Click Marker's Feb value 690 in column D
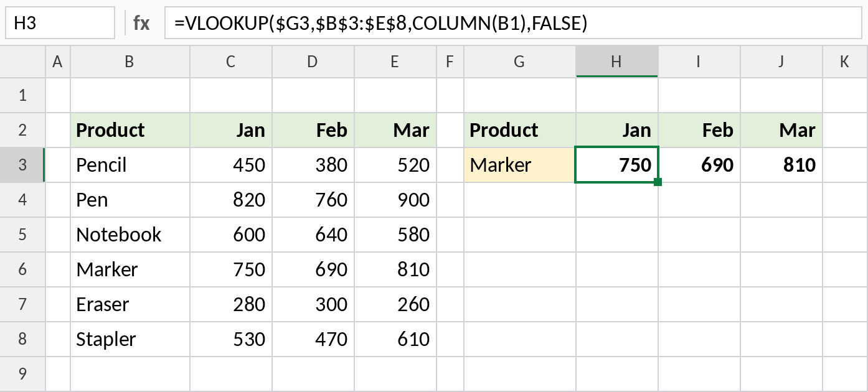The width and height of the screenshot is (868, 392). [x=313, y=269]
